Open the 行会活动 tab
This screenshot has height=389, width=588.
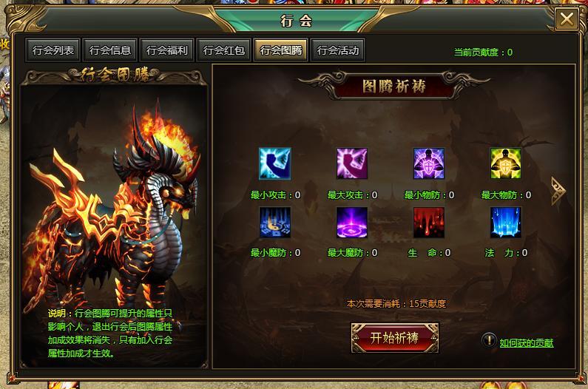[338, 50]
